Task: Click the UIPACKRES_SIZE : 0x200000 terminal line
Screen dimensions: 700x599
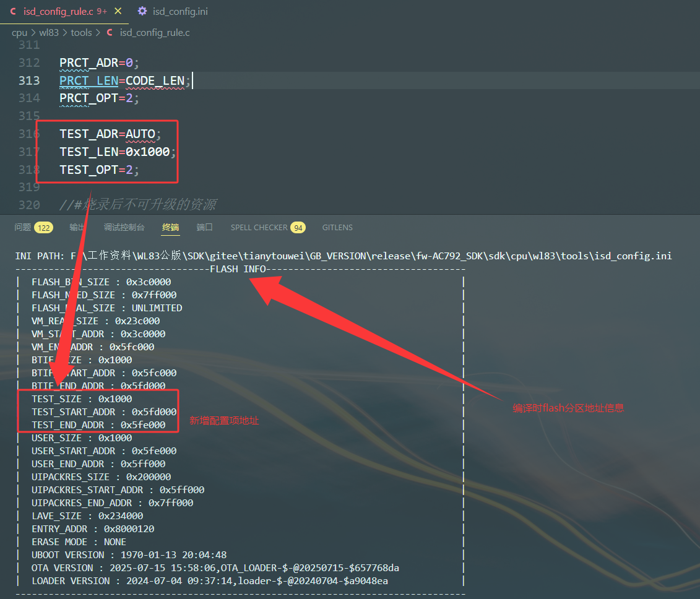Action: [x=102, y=476]
